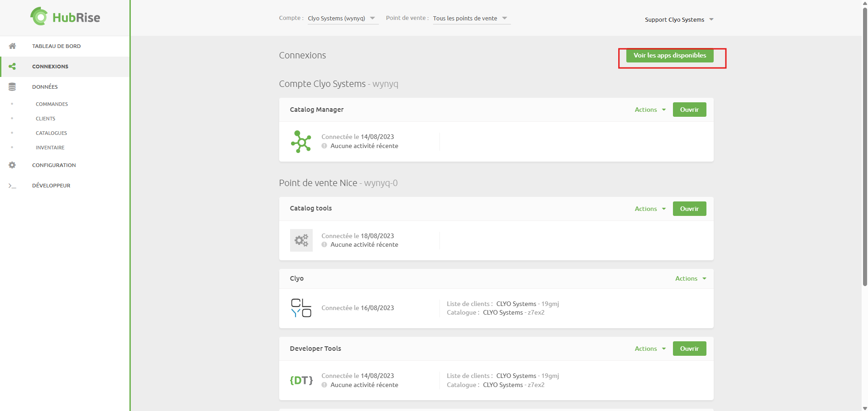Click the Developer Tools {DT} icon

301,380
